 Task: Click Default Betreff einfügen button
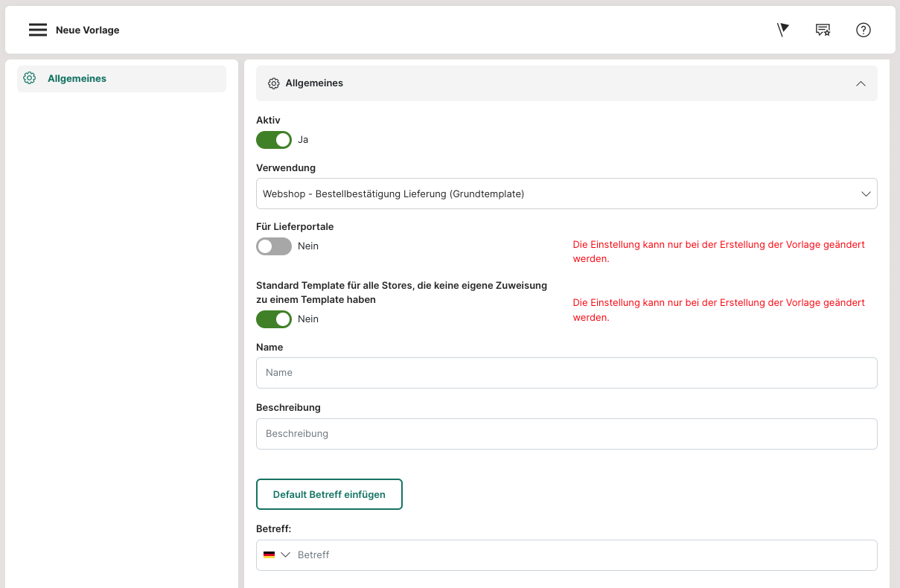[329, 494]
